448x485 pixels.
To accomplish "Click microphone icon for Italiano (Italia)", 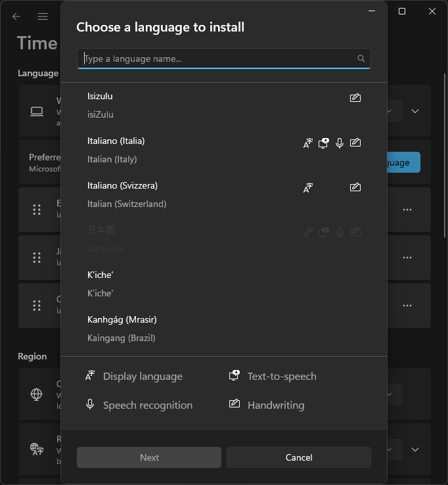I will coord(340,143).
